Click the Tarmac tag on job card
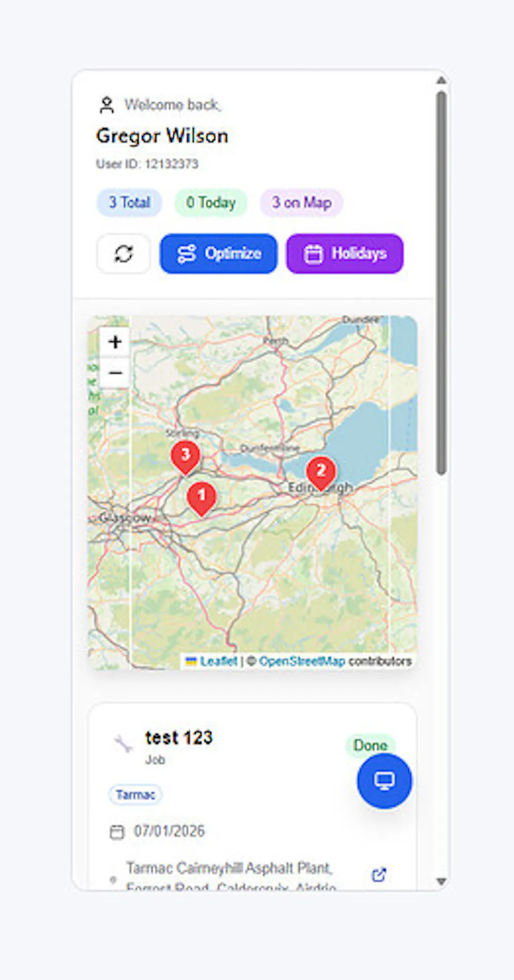514x980 pixels. 135,795
